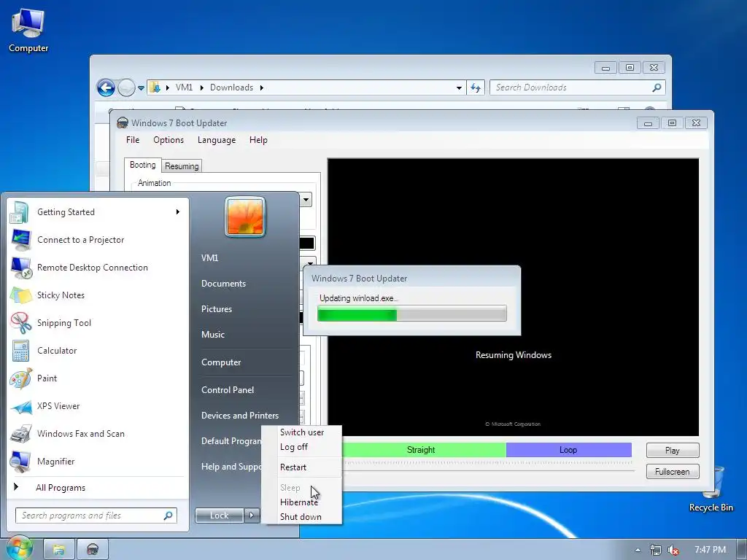This screenshot has width=747, height=560.
Task: Open Control Panel from Start menu
Action: point(228,390)
